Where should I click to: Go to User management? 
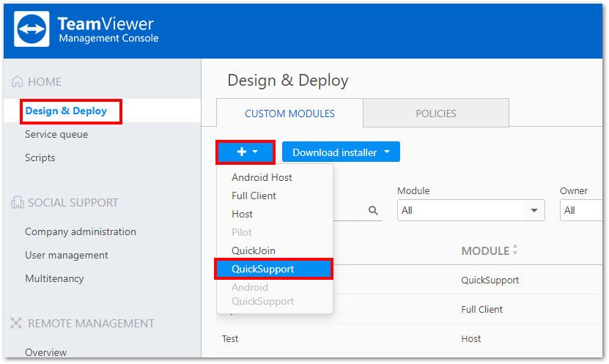click(67, 255)
